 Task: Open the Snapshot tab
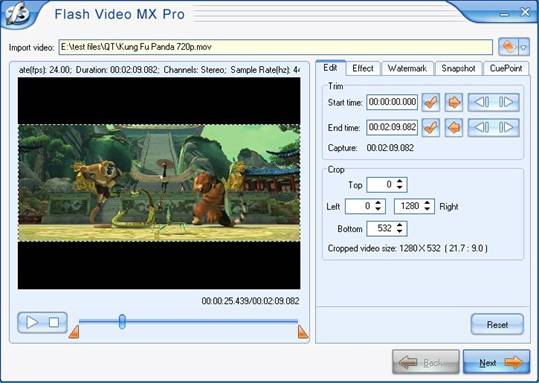(x=458, y=68)
